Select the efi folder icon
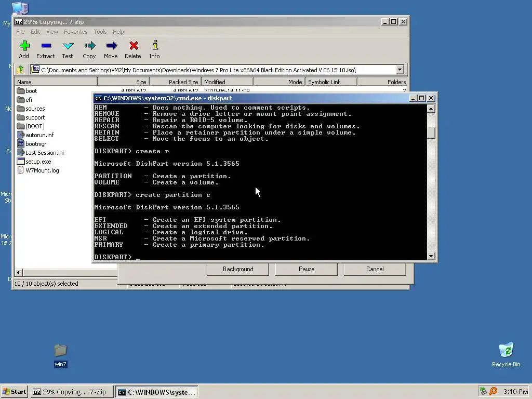Viewport: 532px width, 399px height. click(x=21, y=99)
